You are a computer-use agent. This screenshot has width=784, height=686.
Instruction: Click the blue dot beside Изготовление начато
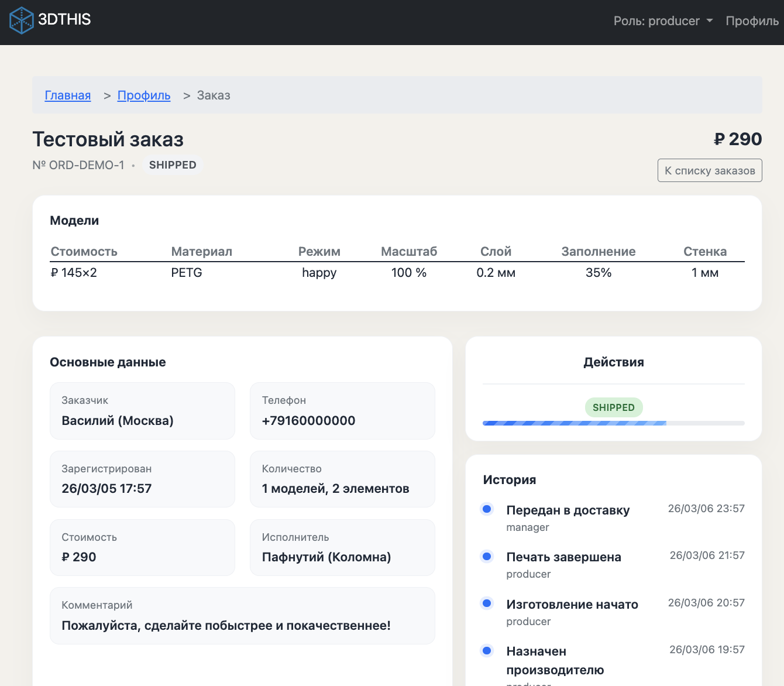point(487,603)
